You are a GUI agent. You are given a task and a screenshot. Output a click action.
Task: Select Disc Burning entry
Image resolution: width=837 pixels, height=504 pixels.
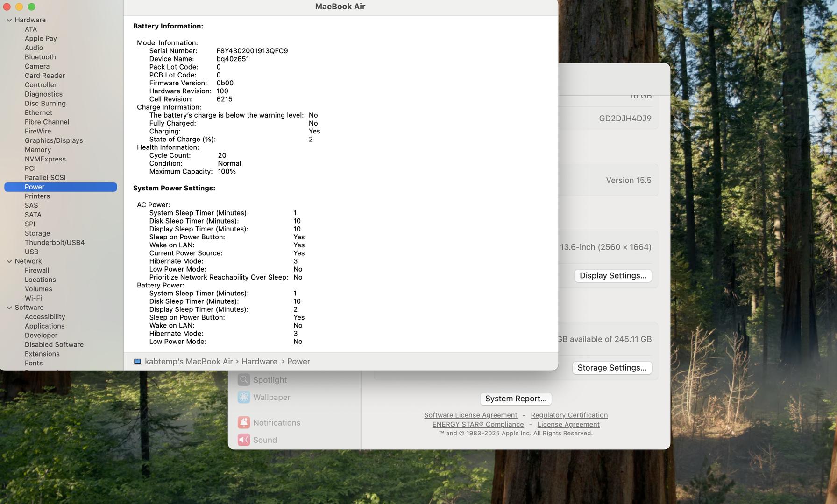pyautogui.click(x=45, y=104)
